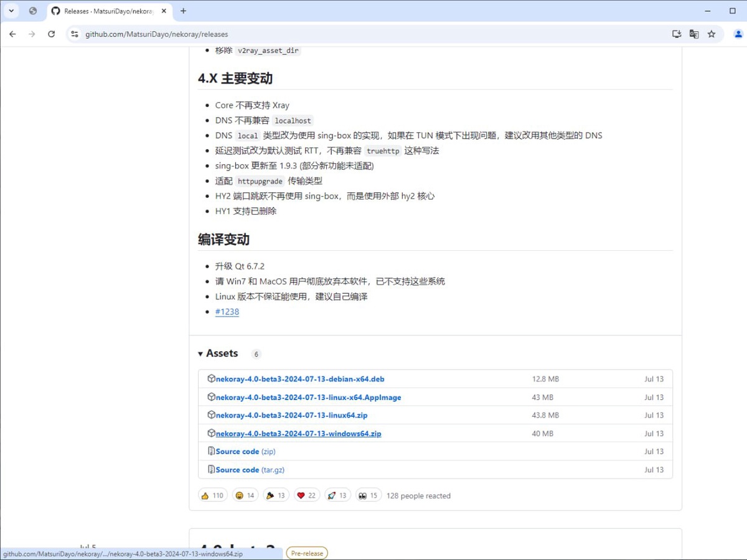The height and width of the screenshot is (560, 747).
Task: Download the linux-x64.AppImage file
Action: 308,398
